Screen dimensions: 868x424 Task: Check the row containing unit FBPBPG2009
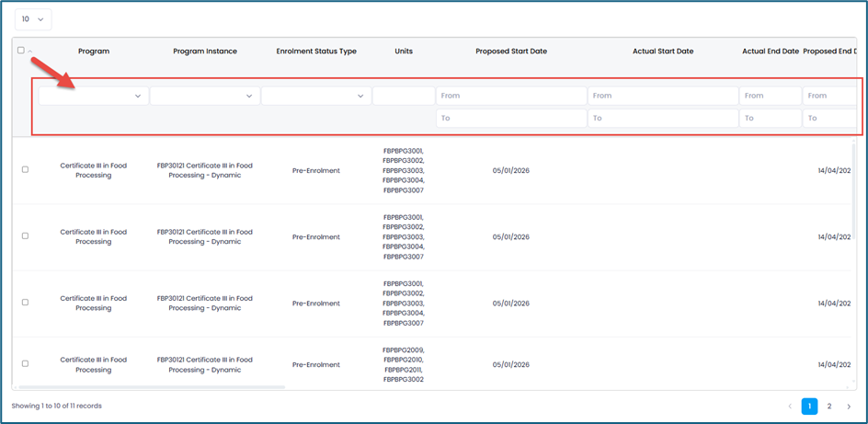[x=25, y=364]
